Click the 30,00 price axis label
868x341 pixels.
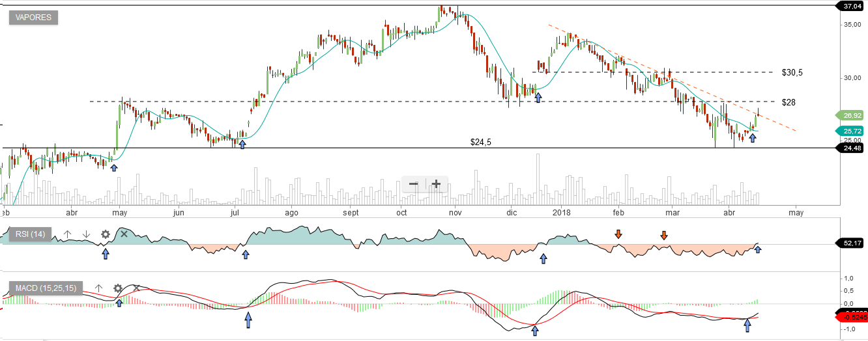[x=852, y=78]
